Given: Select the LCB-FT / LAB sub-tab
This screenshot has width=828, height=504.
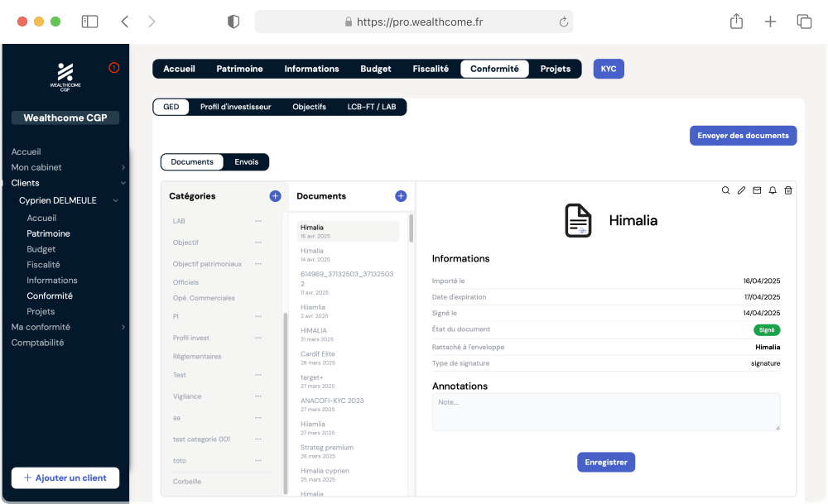Looking at the screenshot, I should click(372, 107).
